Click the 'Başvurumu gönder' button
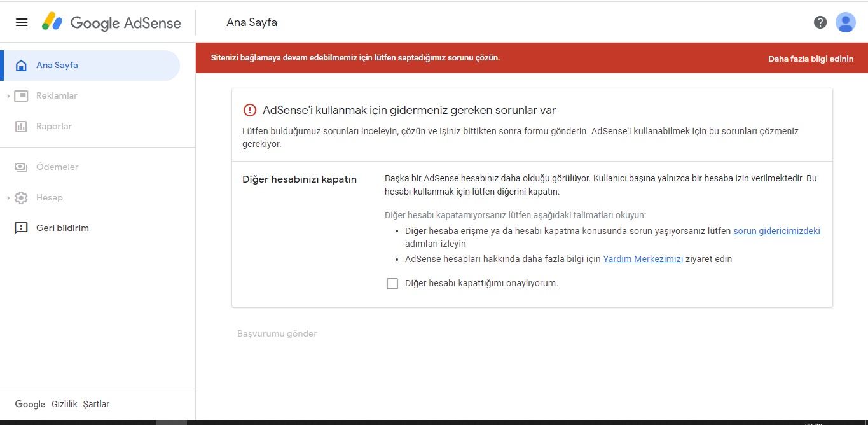 point(277,333)
